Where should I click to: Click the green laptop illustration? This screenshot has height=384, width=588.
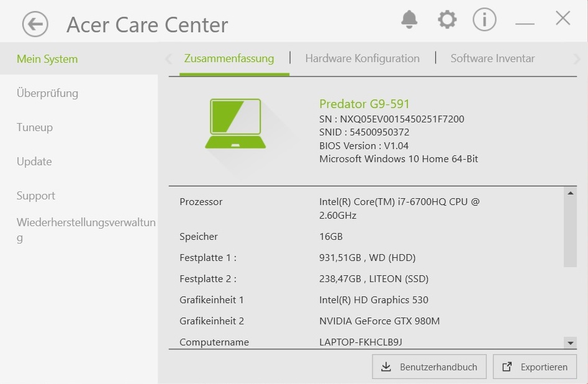[x=235, y=124]
